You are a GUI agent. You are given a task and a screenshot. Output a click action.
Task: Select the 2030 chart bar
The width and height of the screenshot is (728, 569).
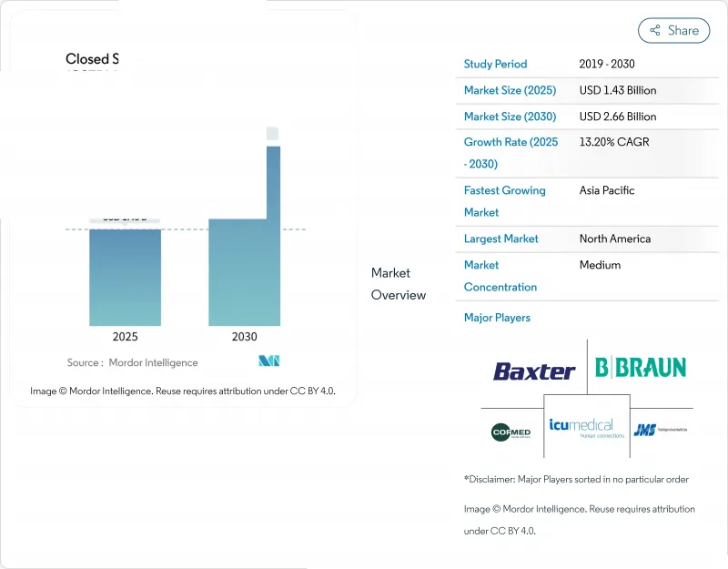click(x=244, y=271)
